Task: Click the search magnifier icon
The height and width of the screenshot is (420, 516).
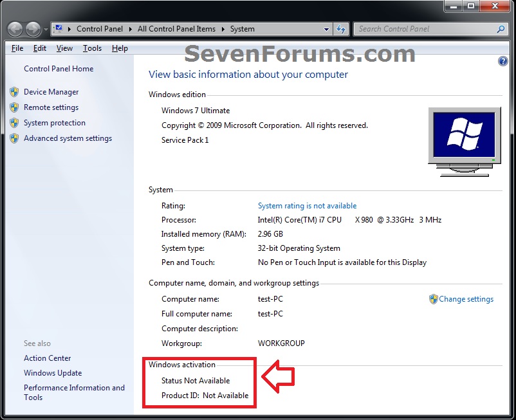Action: coord(501,29)
